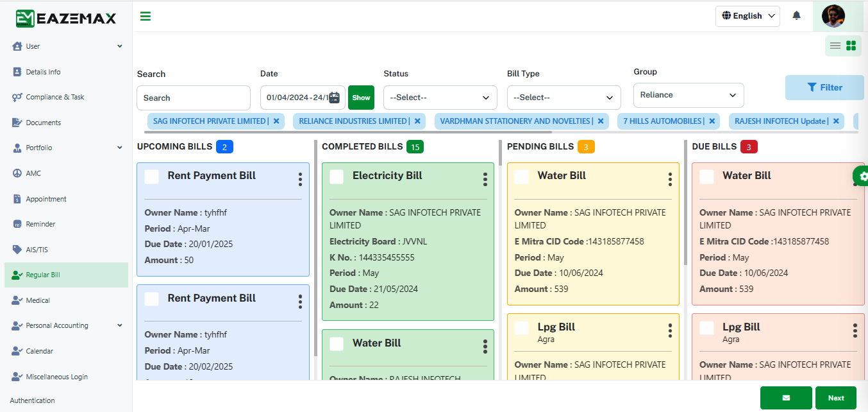Open options for Rent Payment Bill due 20/02/2025
Image resolution: width=868 pixels, height=412 pixels.
tap(300, 302)
